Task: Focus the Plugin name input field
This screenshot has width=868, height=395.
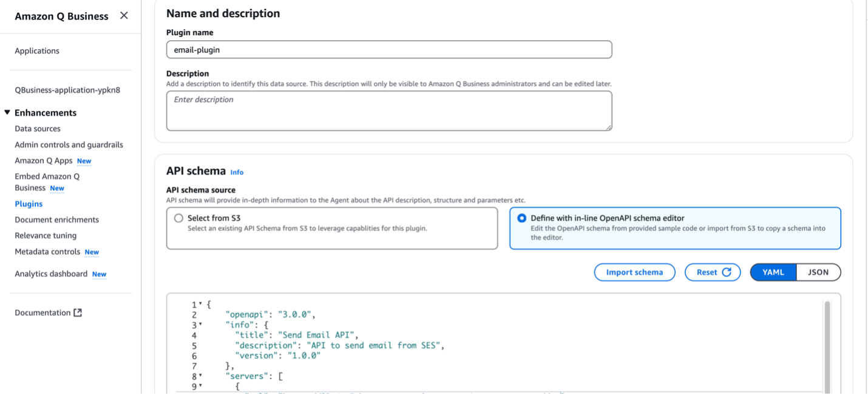Action: click(389, 50)
